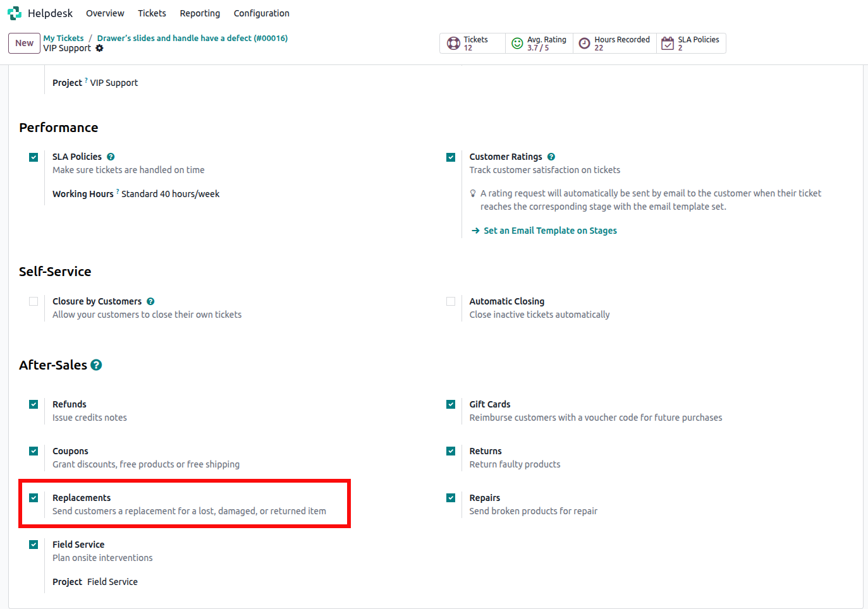The width and height of the screenshot is (868, 609).
Task: Open the Configuration menu
Action: (x=261, y=13)
